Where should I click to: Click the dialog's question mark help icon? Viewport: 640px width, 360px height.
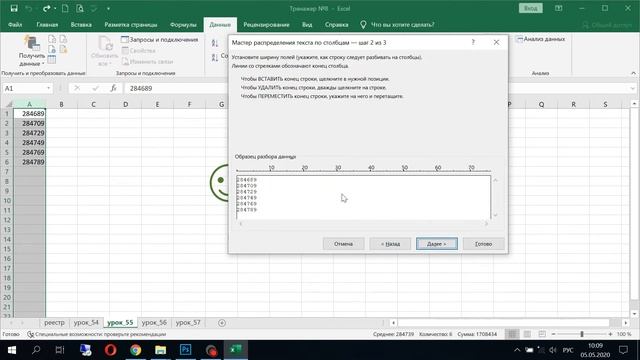pyautogui.click(x=473, y=42)
